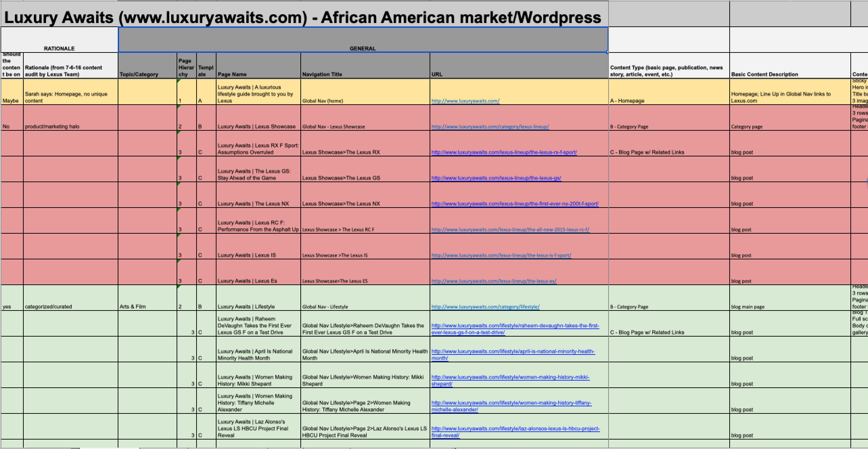
Task: Select the 'Page Hierarchy' column header
Action: point(187,66)
